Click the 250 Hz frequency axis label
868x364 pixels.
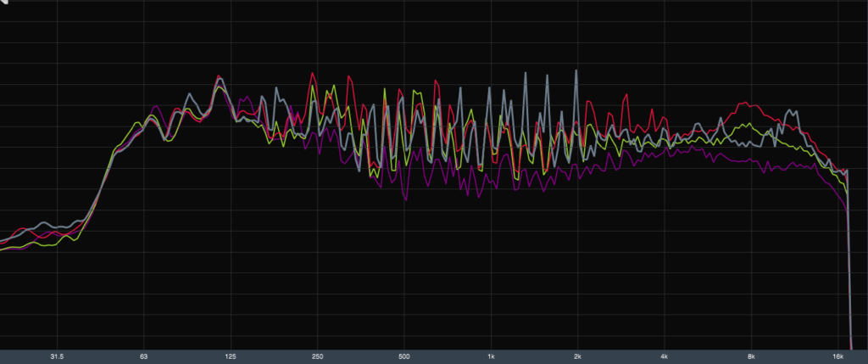pyautogui.click(x=318, y=356)
